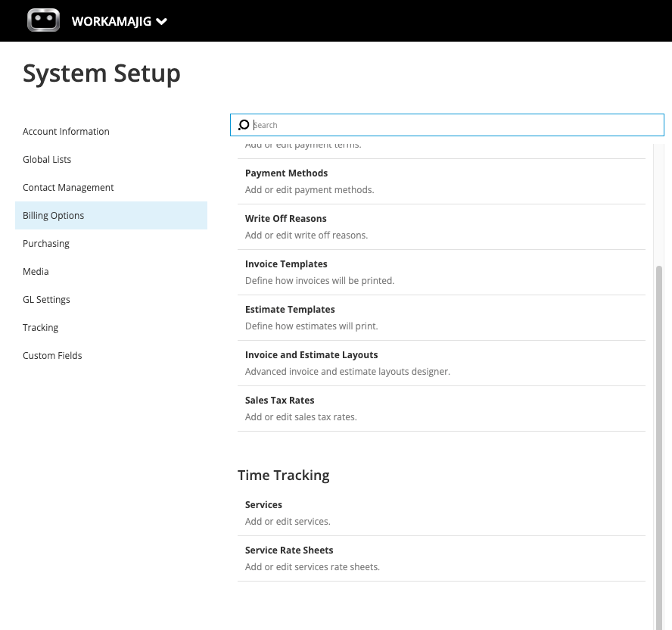Viewport: 672px width, 630px height.
Task: Click 'Add or edit write off reasons.' text
Action: click(306, 235)
